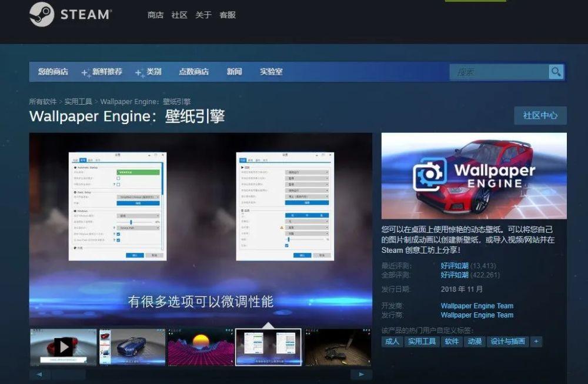Go to 客服 in the top menu
Screen dimensions: 588x384
227,15
